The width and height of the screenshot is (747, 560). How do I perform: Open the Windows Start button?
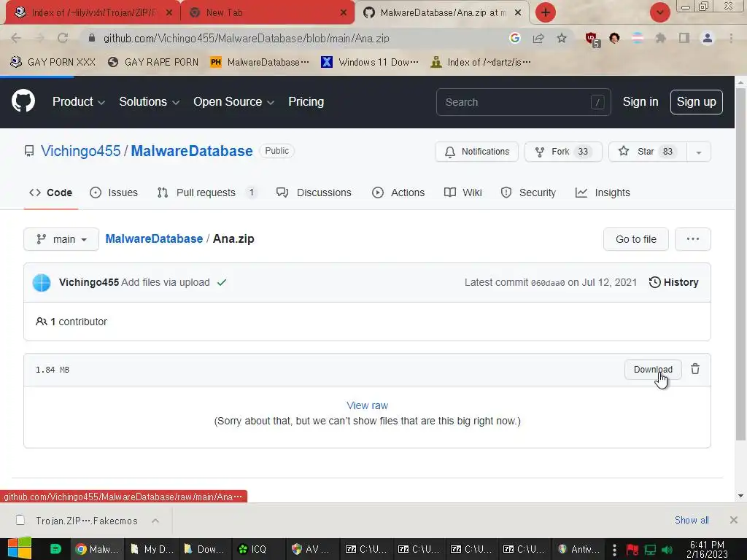(x=20, y=549)
